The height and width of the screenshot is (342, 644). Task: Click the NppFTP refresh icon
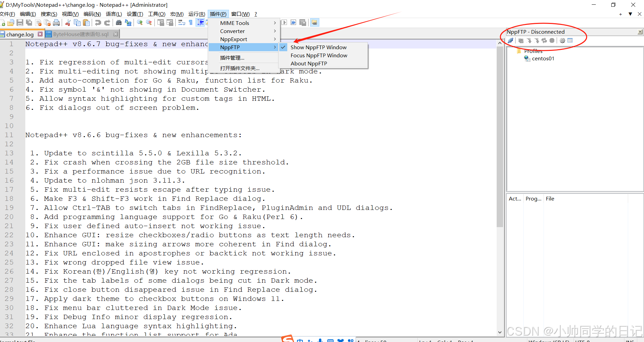coord(544,40)
